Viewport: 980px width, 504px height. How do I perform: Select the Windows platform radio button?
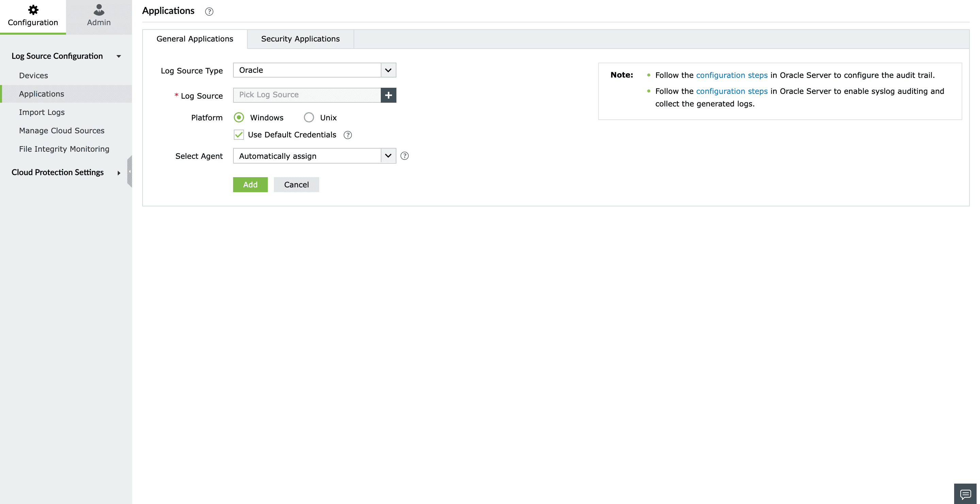pos(239,117)
